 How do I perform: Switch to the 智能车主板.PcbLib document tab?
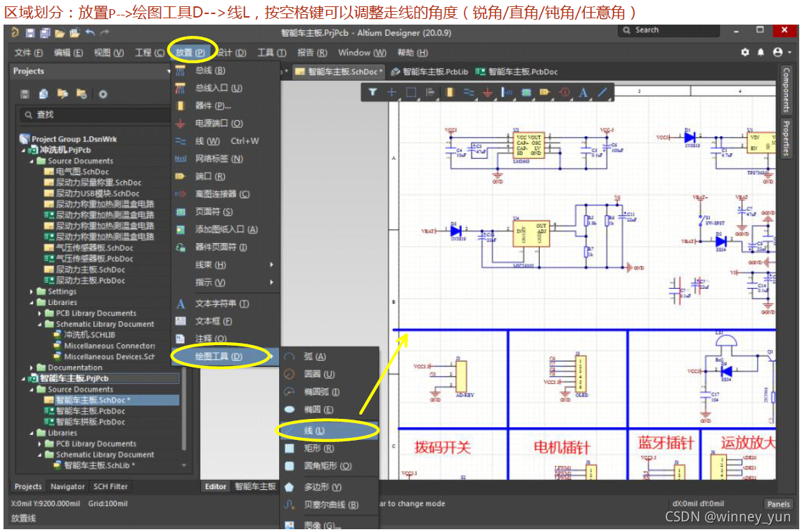(429, 72)
